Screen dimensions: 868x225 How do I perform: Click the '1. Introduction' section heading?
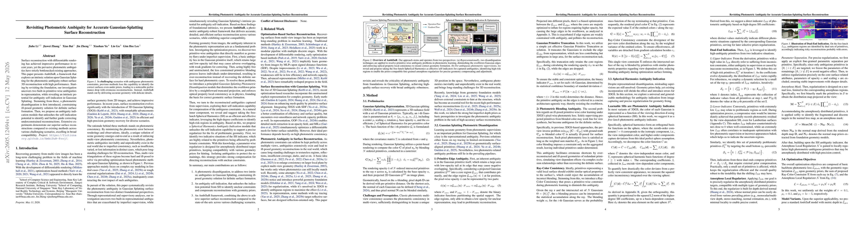point(27,148)
